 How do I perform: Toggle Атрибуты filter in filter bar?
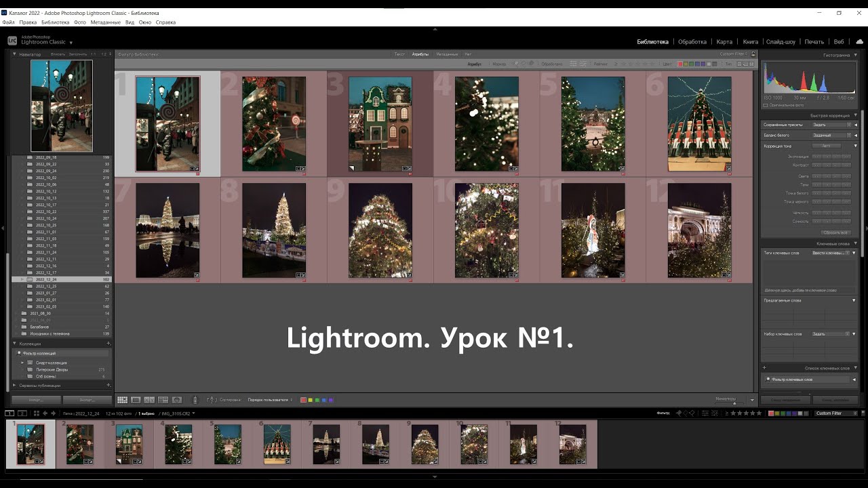420,54
